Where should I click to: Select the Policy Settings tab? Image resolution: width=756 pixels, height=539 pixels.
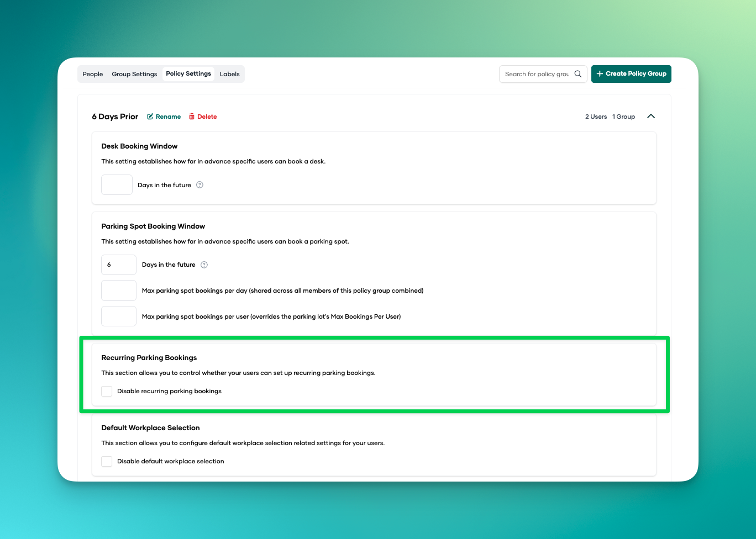pyautogui.click(x=188, y=73)
